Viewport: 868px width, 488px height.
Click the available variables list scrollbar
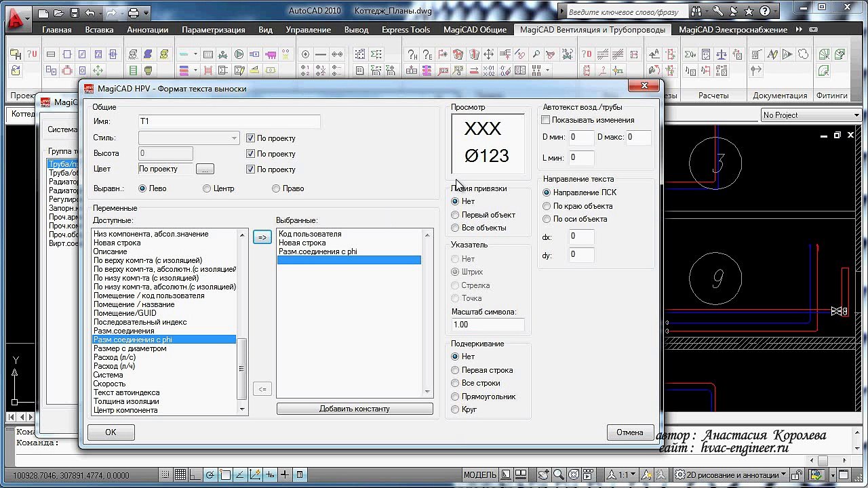pyautogui.click(x=242, y=322)
